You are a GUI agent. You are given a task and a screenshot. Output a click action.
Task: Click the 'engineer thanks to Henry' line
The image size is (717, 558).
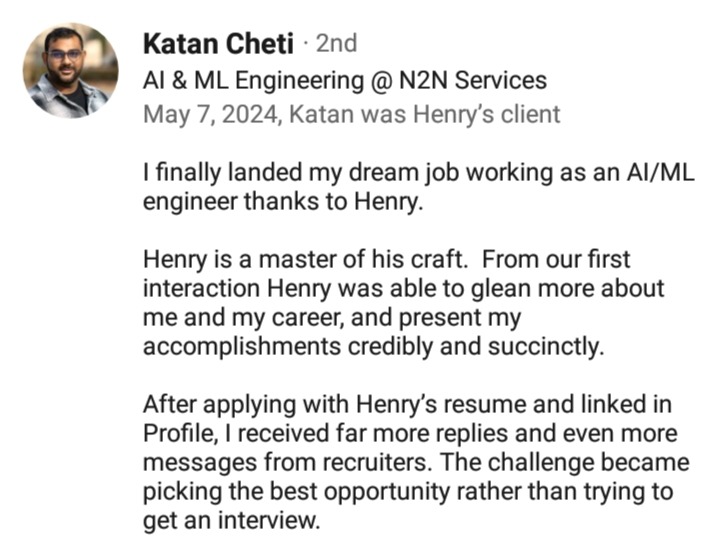click(x=278, y=201)
